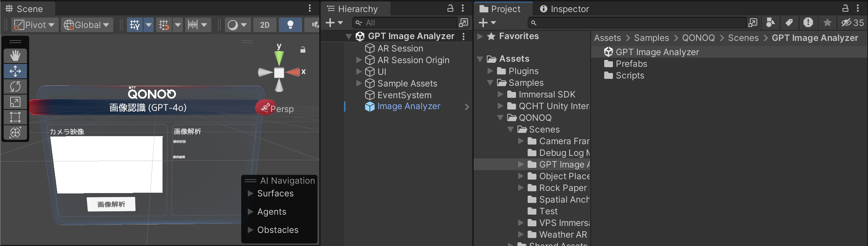Click the save search star icon
Viewport: 868px width, 246px height.
click(828, 23)
